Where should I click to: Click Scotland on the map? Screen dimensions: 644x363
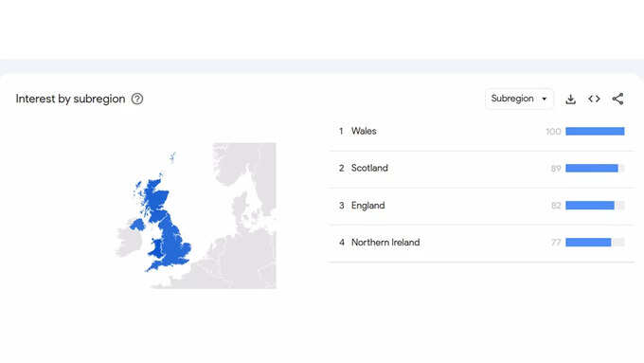155,199
